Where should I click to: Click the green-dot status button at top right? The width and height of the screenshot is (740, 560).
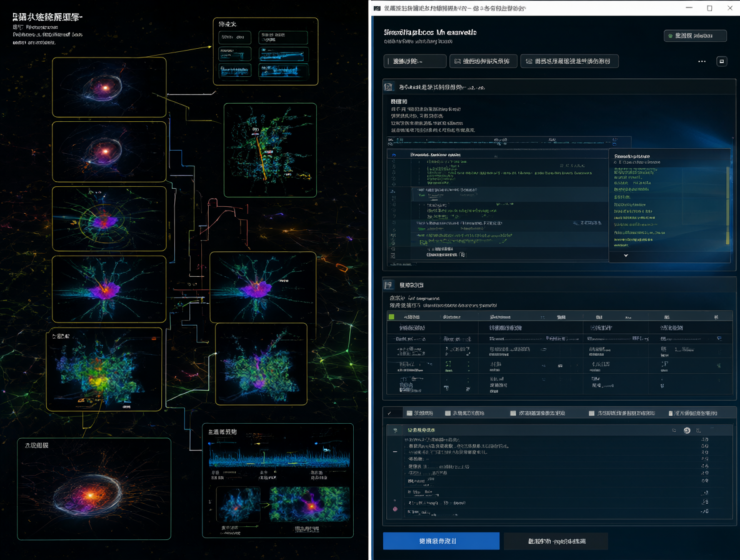(695, 36)
